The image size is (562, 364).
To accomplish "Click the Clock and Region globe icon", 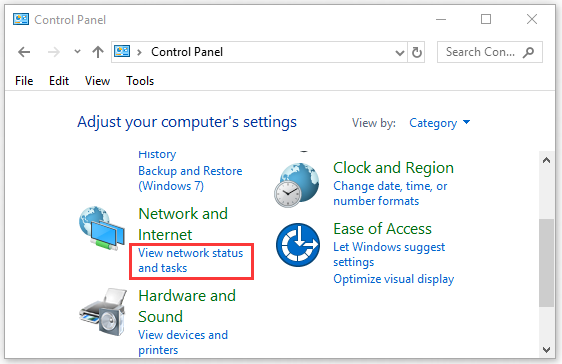I will click(x=297, y=185).
